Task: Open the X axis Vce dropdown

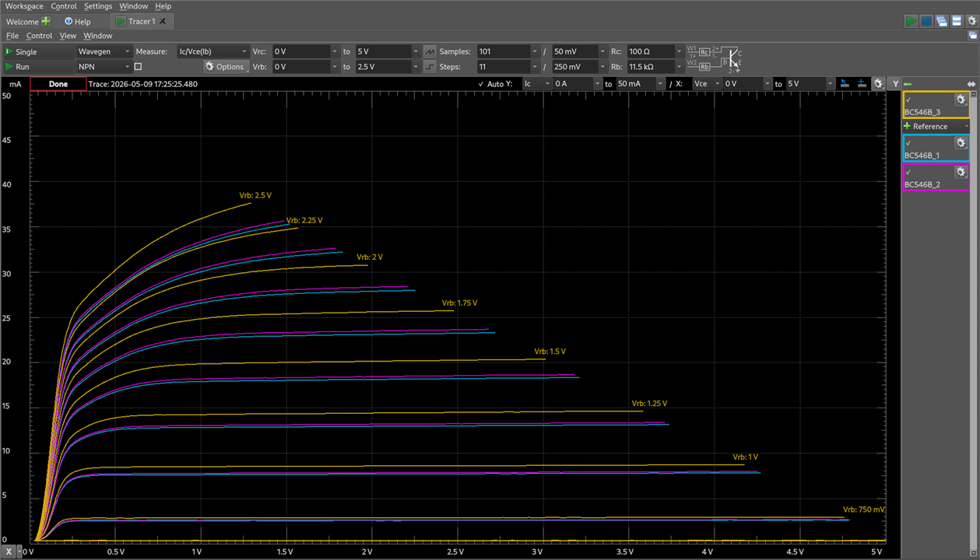Action: tap(707, 83)
